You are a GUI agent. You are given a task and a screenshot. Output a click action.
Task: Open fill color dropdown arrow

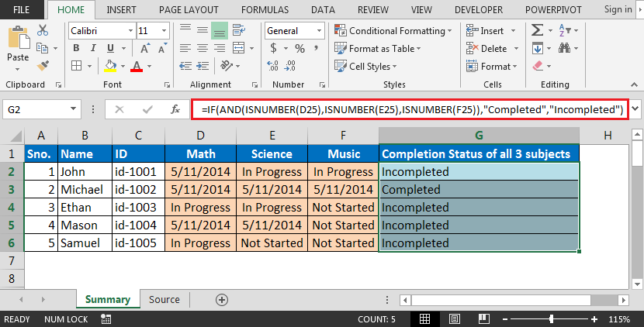tap(123, 66)
